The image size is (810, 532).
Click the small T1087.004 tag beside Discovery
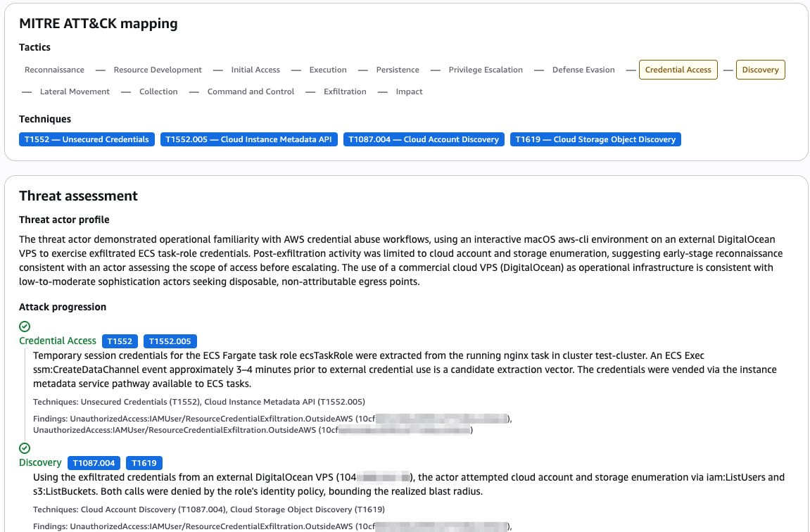94,463
